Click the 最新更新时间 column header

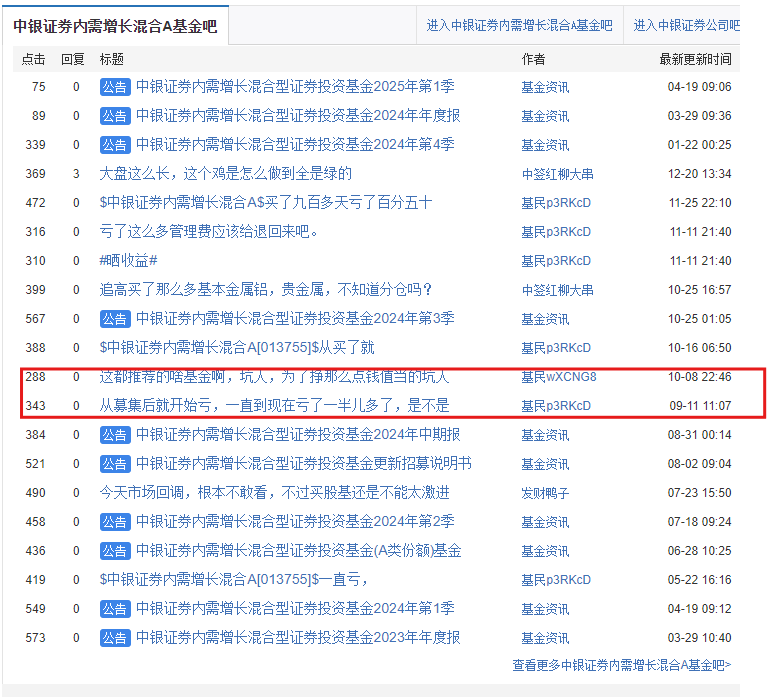point(696,59)
